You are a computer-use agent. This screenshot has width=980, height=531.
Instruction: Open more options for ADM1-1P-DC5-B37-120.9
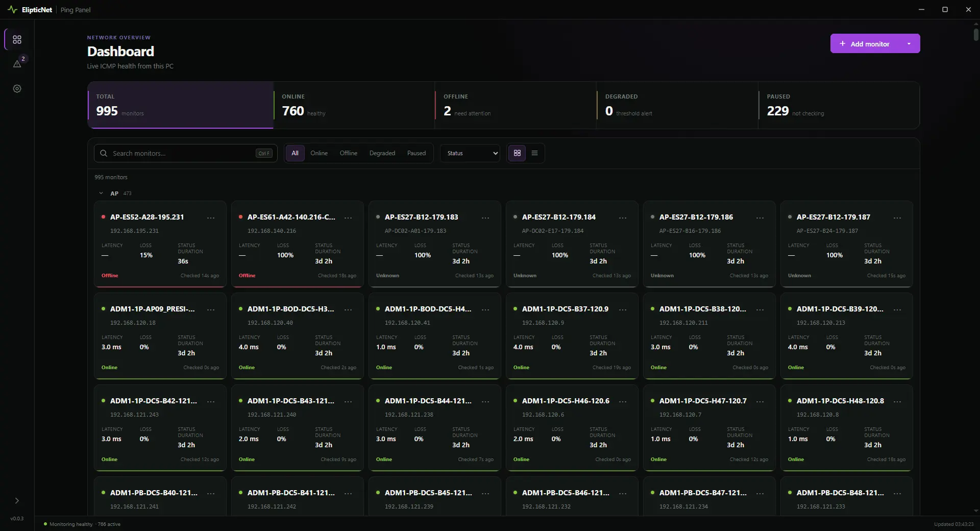(x=623, y=309)
